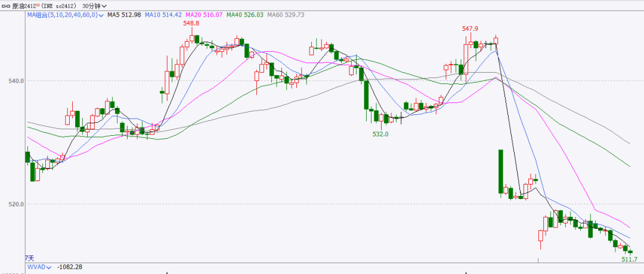Click the red M marker after 原油2412

[38, 4]
